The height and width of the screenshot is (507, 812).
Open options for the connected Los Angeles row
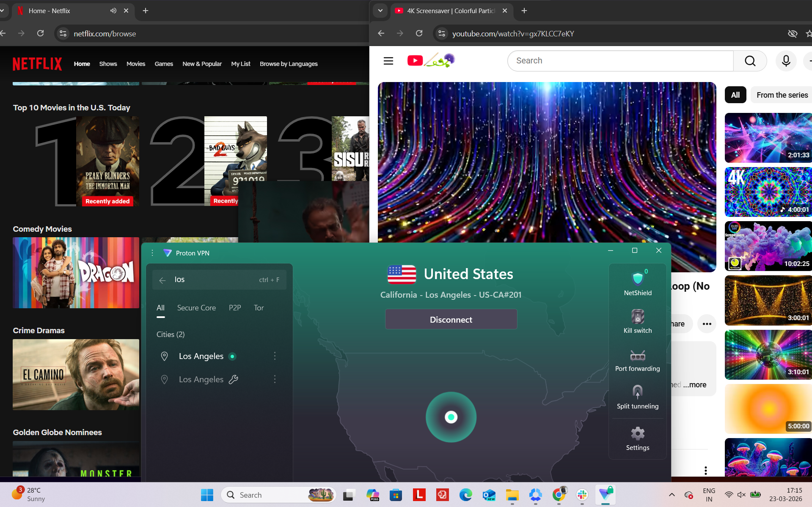click(275, 356)
